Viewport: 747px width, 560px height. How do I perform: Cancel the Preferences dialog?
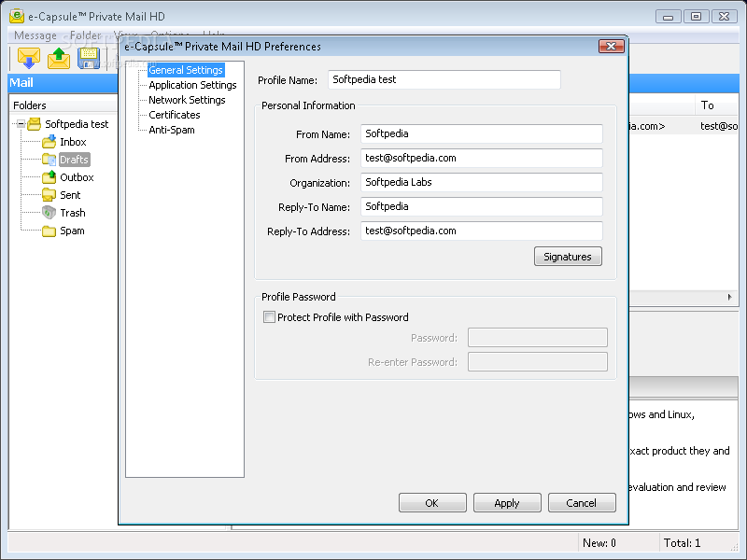pyautogui.click(x=582, y=503)
